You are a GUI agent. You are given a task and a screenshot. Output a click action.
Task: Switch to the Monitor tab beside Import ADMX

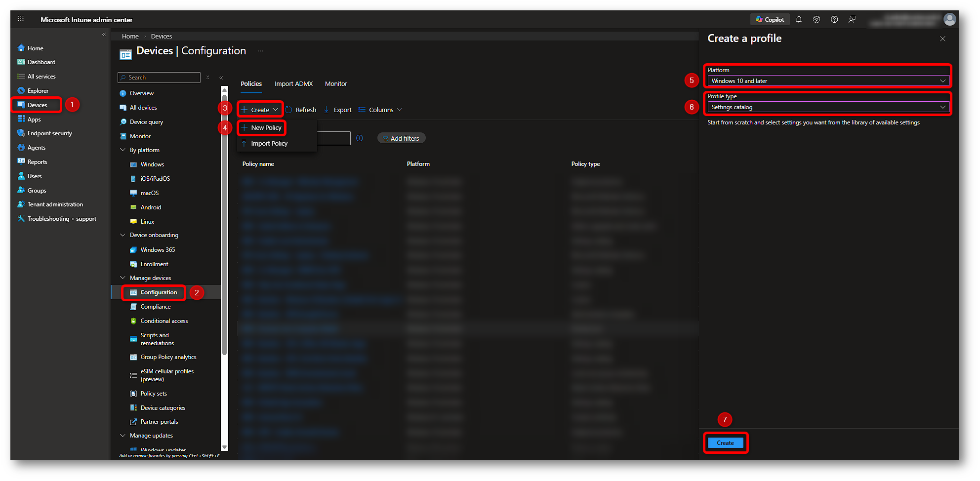tap(336, 84)
